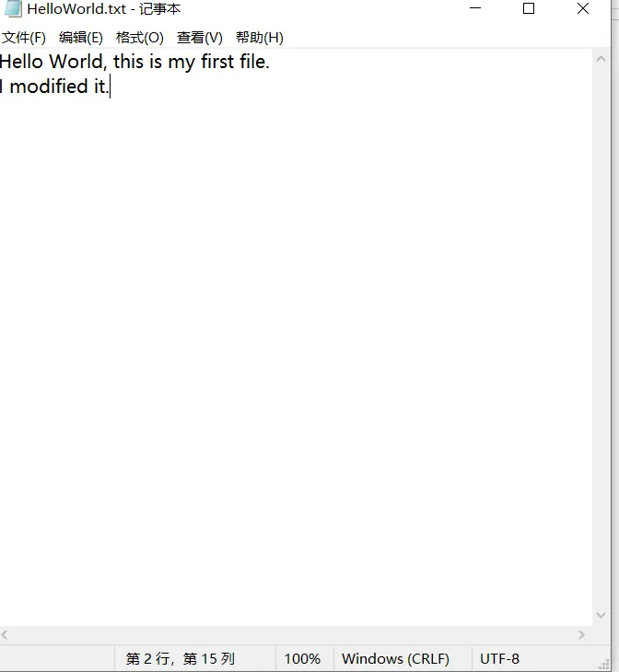Click the 'Windows (CRLF)' status entry
Viewport: 619px width, 672px height.
pos(395,659)
